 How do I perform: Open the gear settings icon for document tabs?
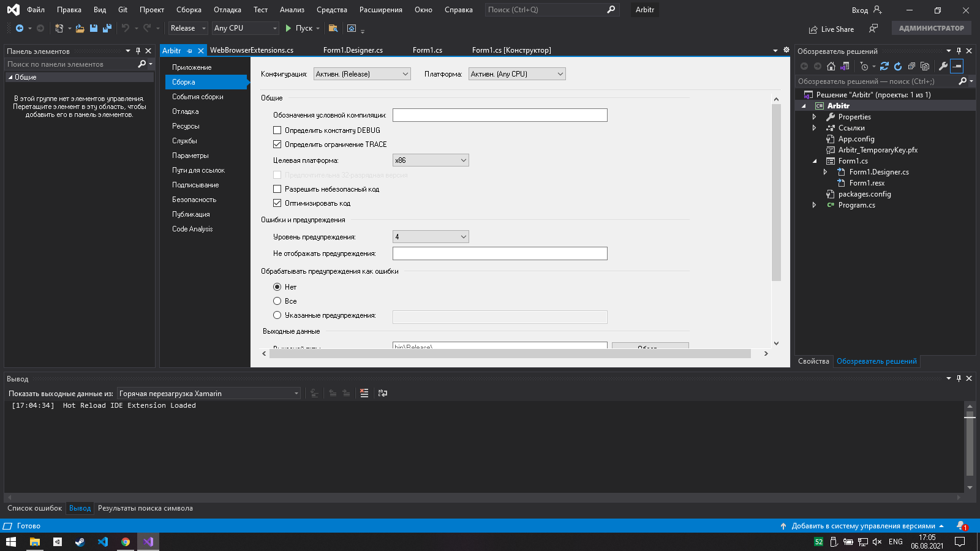tap(786, 50)
